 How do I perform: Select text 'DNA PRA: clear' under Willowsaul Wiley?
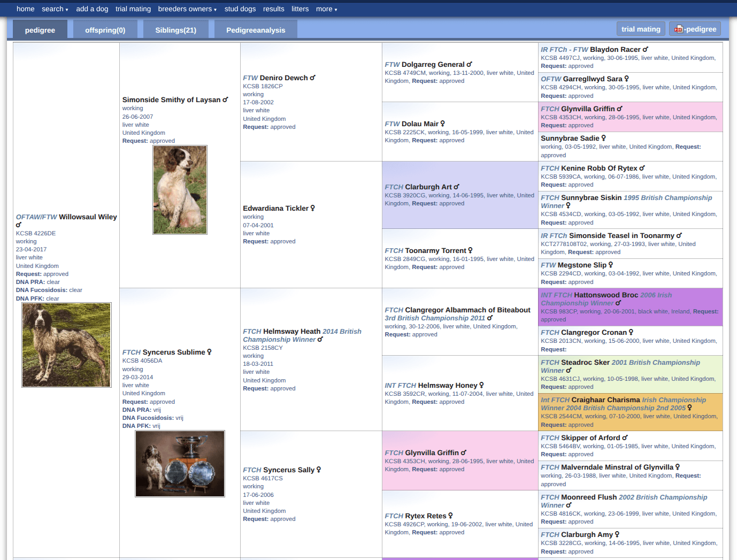tap(38, 282)
